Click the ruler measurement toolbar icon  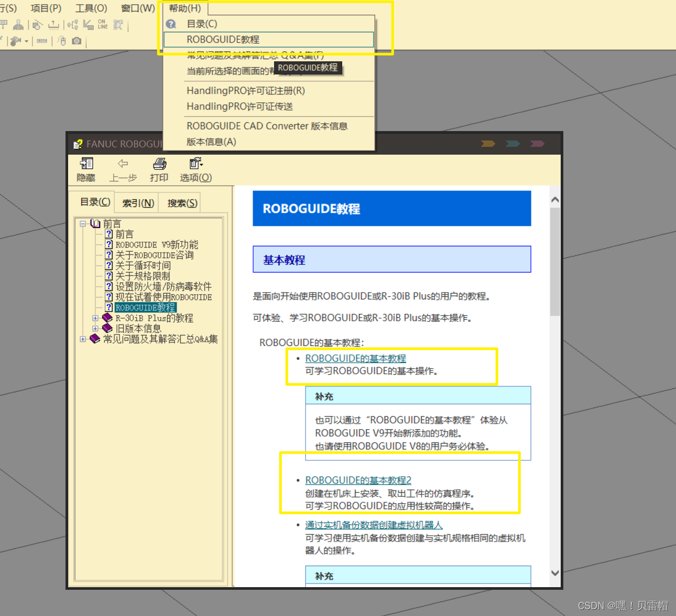pyautogui.click(x=42, y=41)
